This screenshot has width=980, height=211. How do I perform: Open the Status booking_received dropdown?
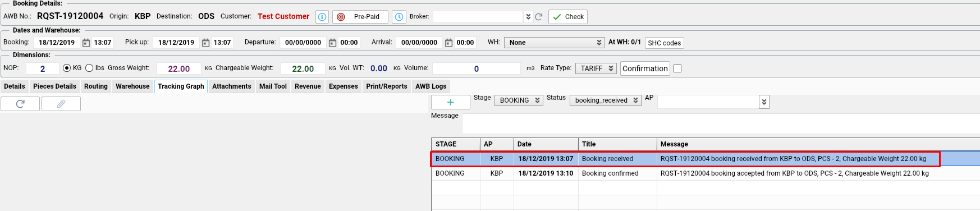[605, 100]
